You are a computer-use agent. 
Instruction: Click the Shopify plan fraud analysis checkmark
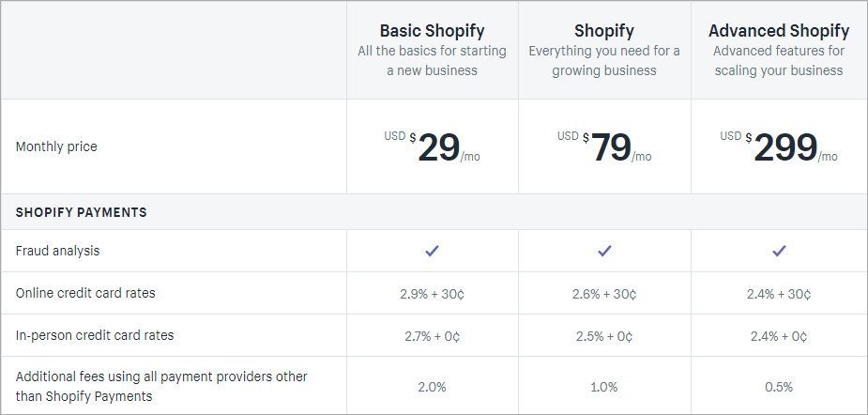[x=605, y=251]
